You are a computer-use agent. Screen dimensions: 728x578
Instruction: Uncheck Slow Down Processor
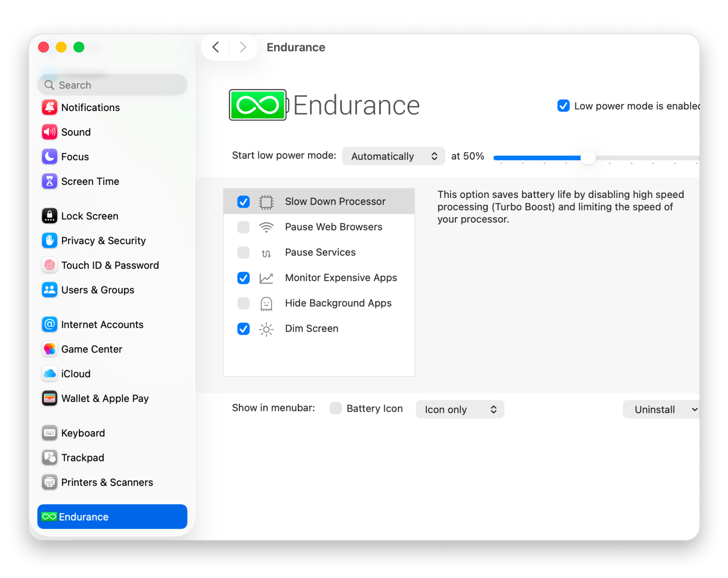pyautogui.click(x=243, y=201)
